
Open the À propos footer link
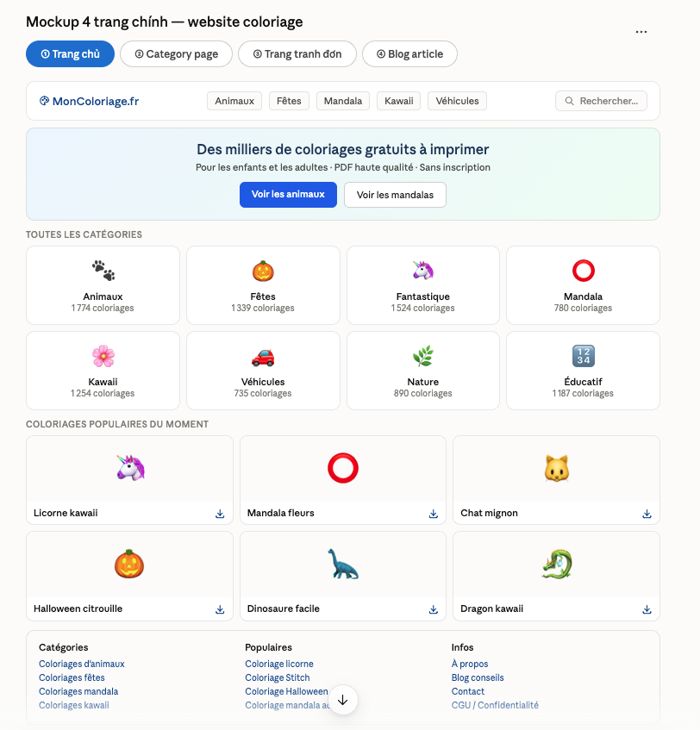470,664
